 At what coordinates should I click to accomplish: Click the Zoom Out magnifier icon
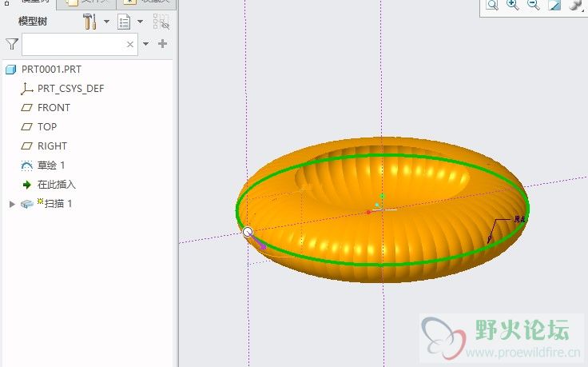(533, 5)
